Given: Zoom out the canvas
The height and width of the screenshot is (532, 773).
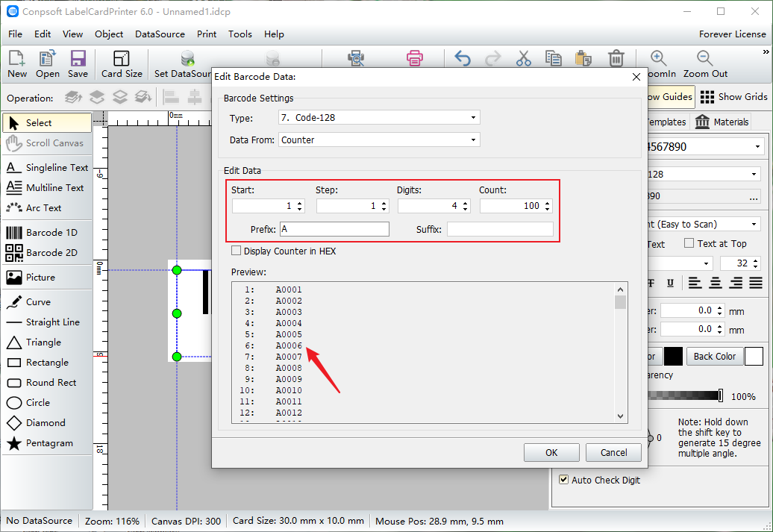Looking at the screenshot, I should [x=705, y=64].
